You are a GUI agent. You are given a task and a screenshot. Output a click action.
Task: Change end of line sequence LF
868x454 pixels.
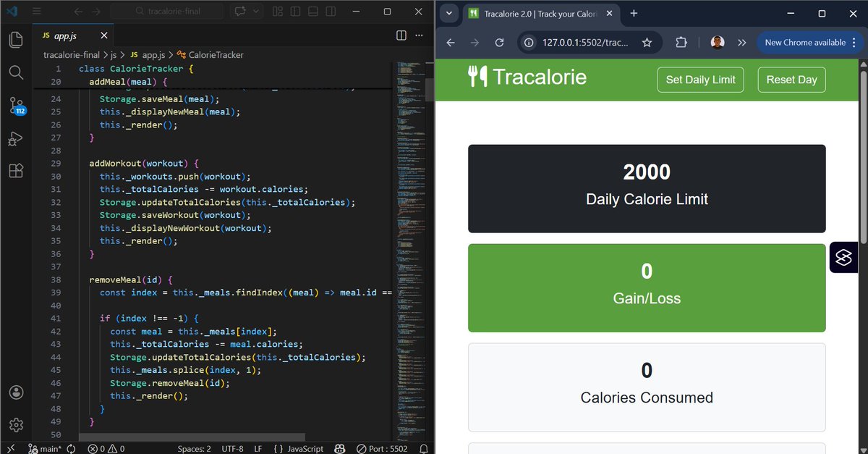258,448
